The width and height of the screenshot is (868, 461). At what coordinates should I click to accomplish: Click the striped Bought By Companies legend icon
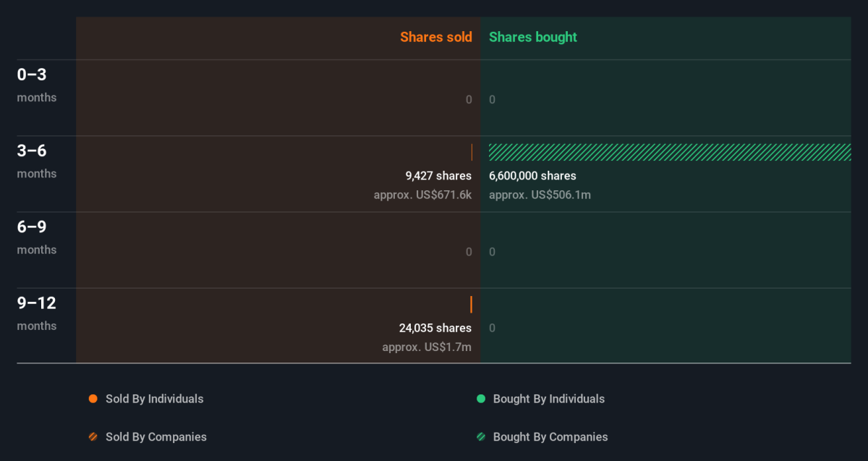[x=480, y=437]
